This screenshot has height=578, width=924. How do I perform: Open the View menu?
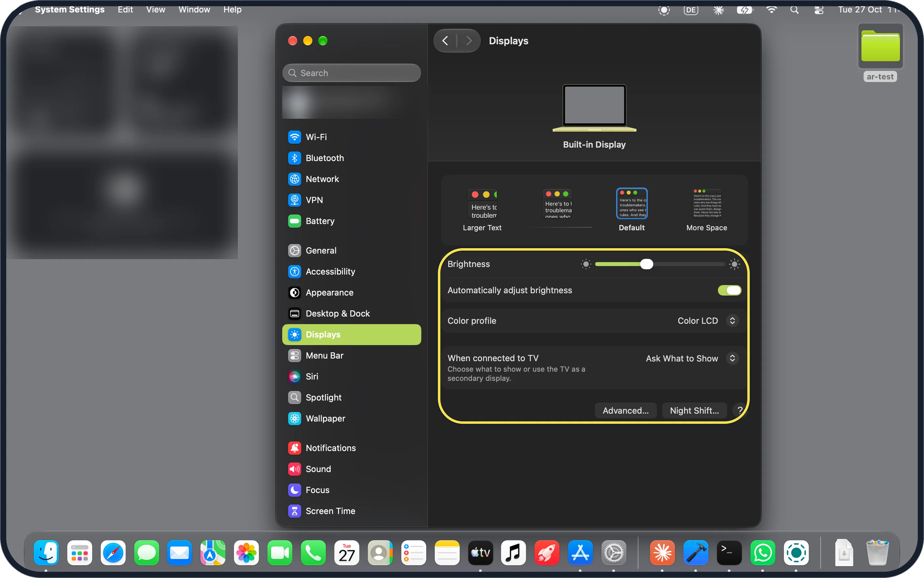tap(155, 10)
